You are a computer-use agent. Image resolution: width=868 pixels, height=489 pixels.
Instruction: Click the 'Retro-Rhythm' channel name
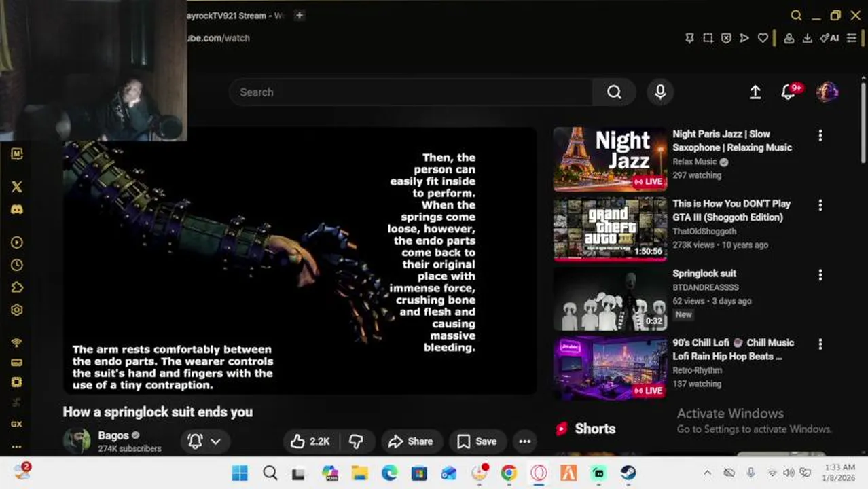[698, 370]
